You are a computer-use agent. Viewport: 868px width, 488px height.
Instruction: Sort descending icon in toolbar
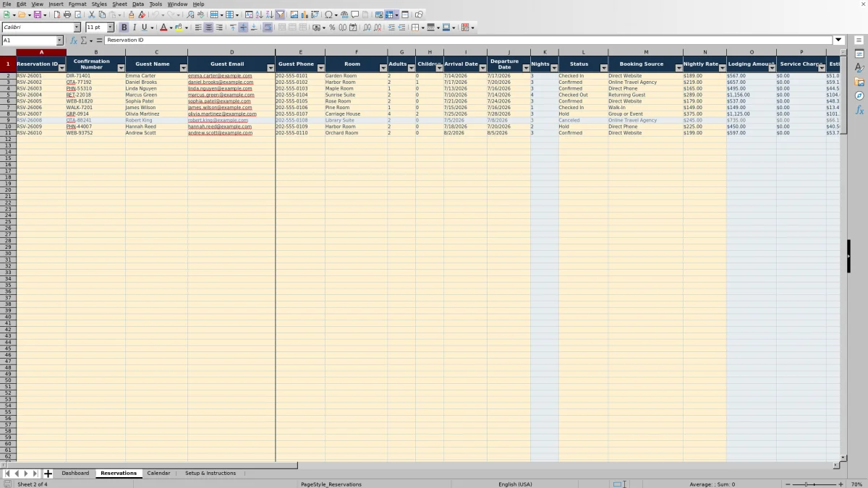pyautogui.click(x=270, y=14)
